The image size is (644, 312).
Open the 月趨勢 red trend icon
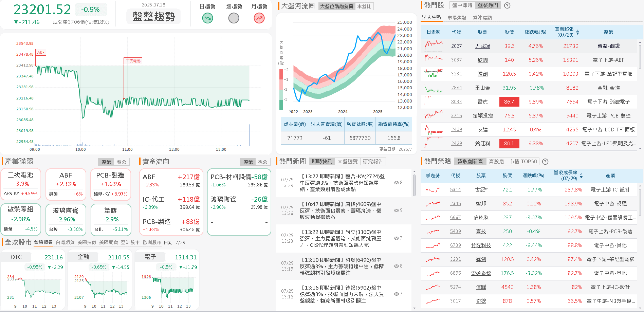(259, 18)
